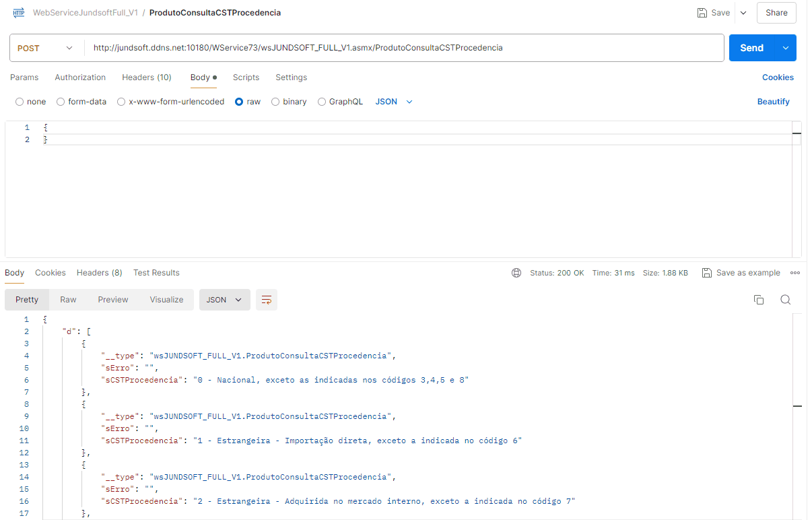
Task: Open the Save dropdown arrow
Action: click(743, 13)
